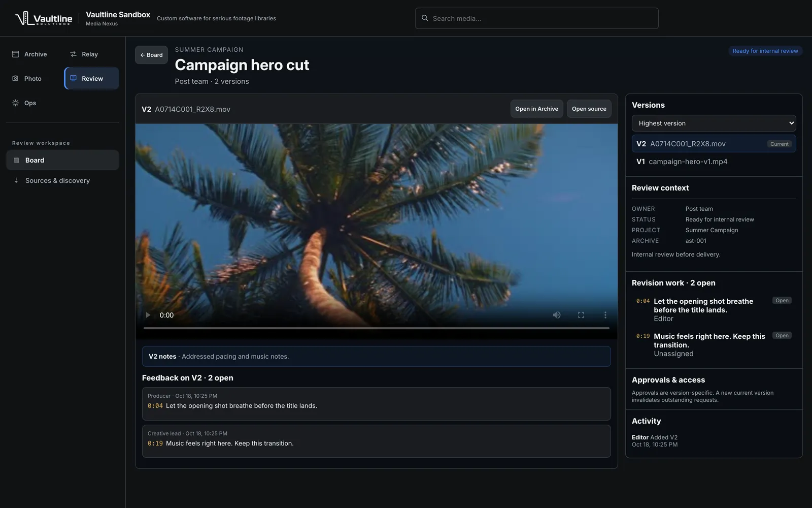Click the search magnifier icon
812x508 pixels.
(x=425, y=18)
